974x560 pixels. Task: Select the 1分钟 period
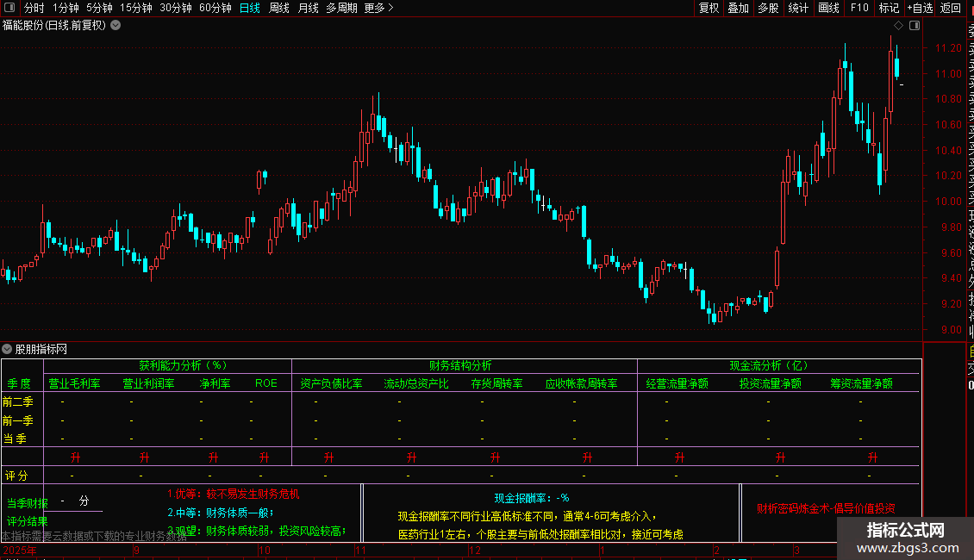tap(66, 8)
